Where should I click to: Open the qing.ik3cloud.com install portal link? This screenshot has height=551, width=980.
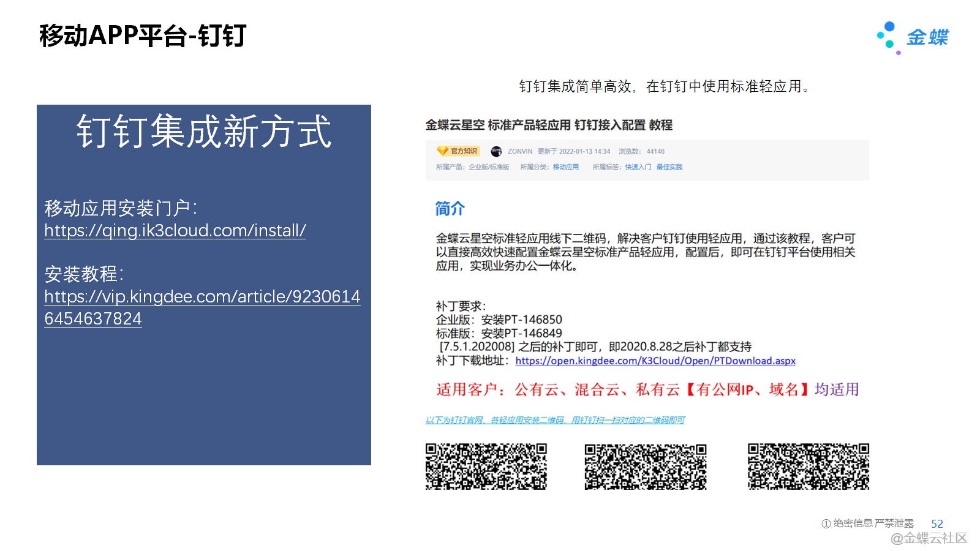click(175, 231)
